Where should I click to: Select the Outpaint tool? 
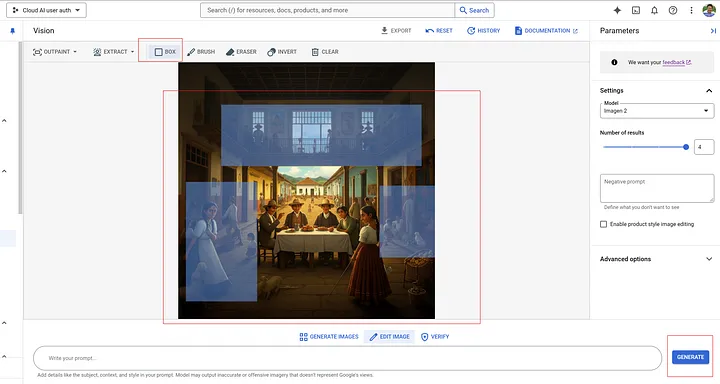(x=51, y=52)
